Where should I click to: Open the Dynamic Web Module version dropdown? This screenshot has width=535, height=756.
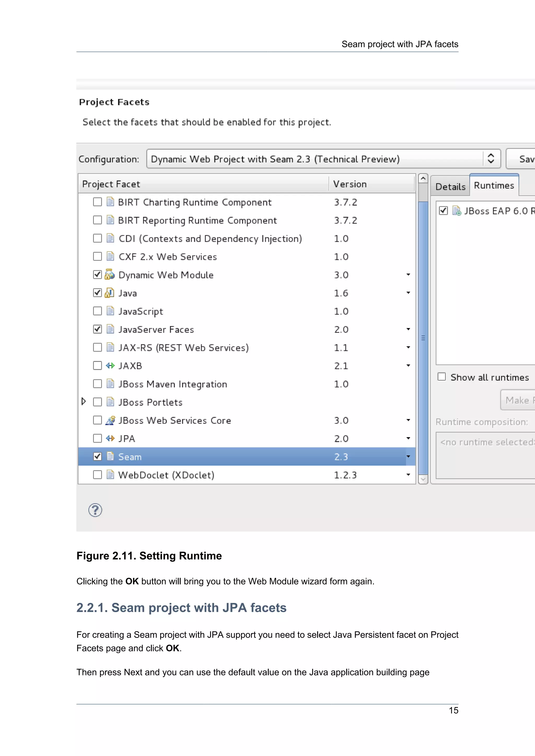click(x=408, y=275)
